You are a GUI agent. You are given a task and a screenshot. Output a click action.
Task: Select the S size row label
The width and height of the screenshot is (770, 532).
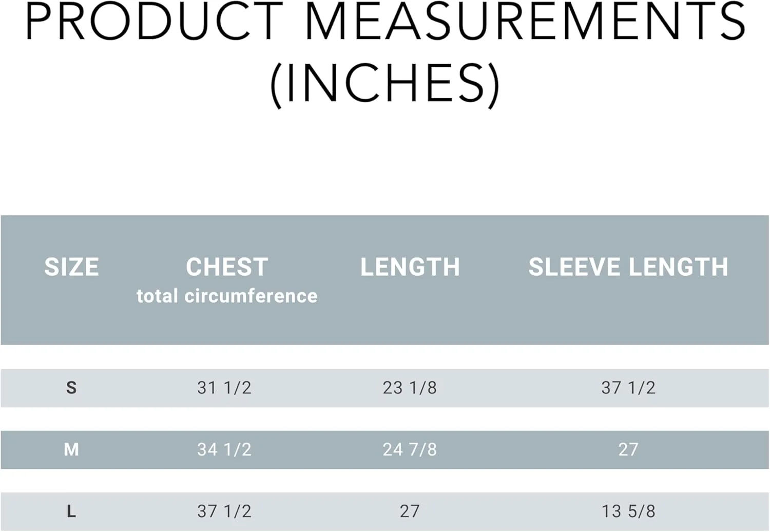click(x=71, y=388)
